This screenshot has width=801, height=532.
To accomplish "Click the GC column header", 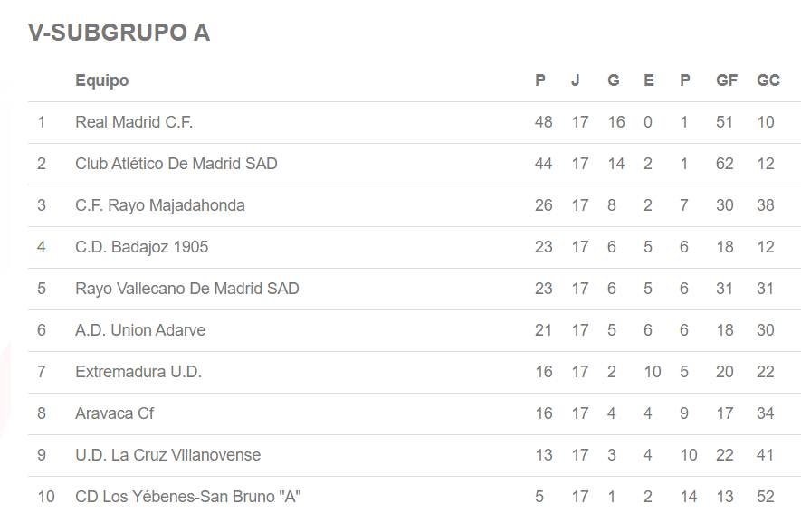I will tap(768, 81).
